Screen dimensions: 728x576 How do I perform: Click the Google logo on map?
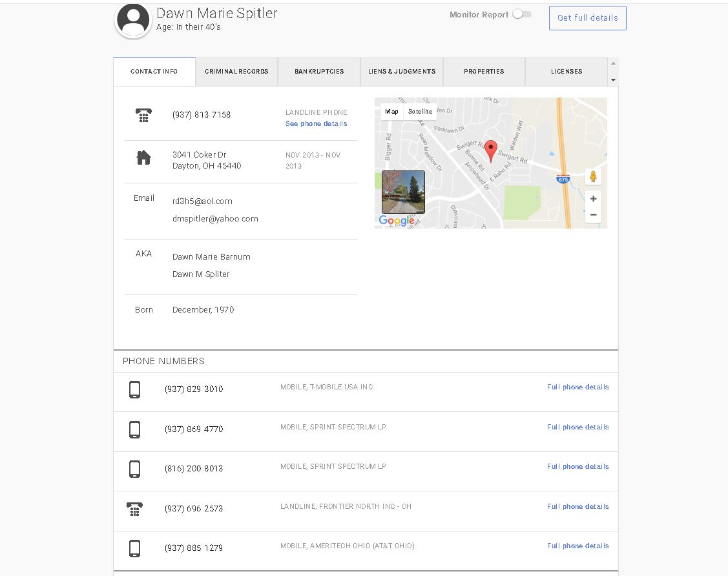click(x=397, y=220)
